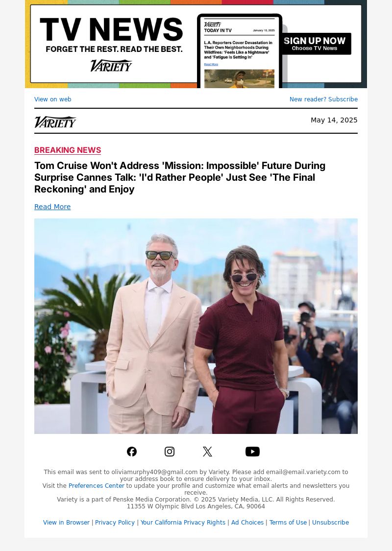
Task: Open Variety's Instagram icon
Action: pos(170,452)
